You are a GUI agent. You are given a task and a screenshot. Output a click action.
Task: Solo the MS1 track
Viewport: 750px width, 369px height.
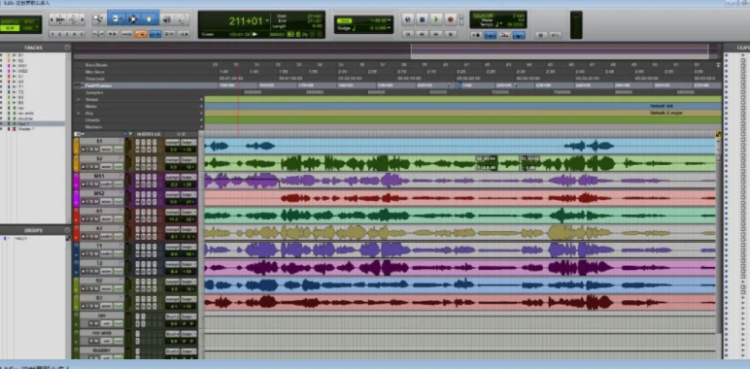tap(90, 184)
